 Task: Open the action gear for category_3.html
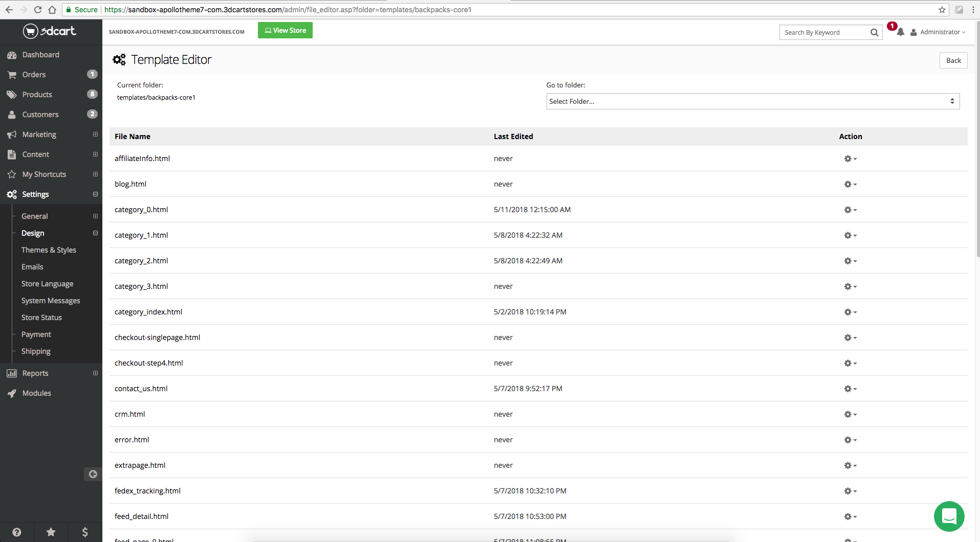tap(850, 286)
